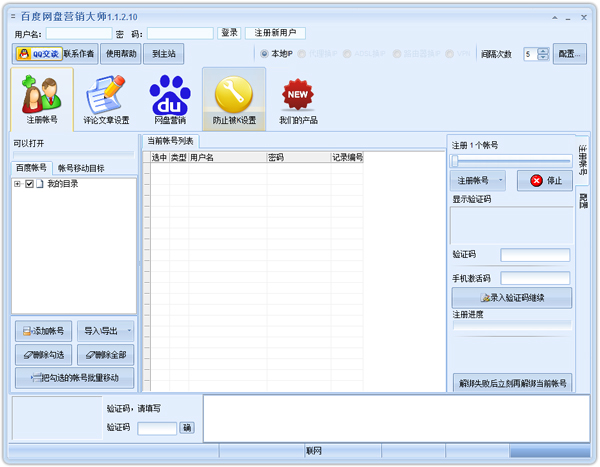Click the 注册进度 progress bar
This screenshot has height=467, width=600.
(512, 325)
